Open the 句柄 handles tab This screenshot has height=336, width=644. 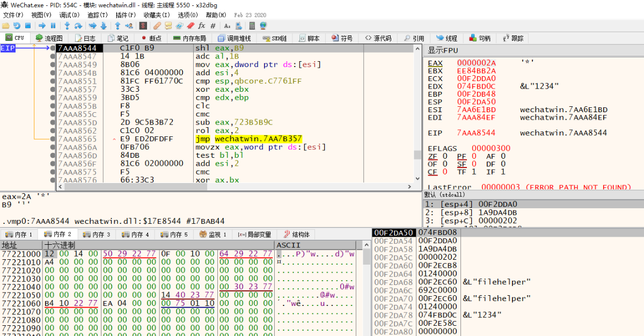click(480, 38)
